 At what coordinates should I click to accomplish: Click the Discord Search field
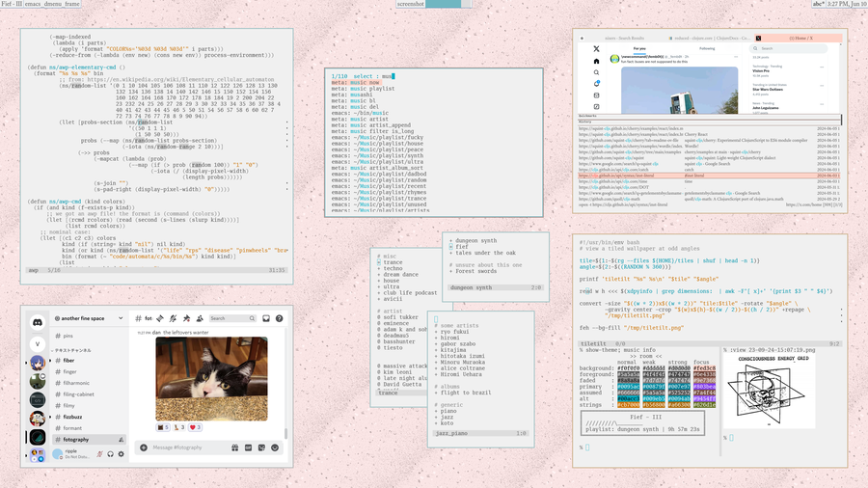pos(232,318)
